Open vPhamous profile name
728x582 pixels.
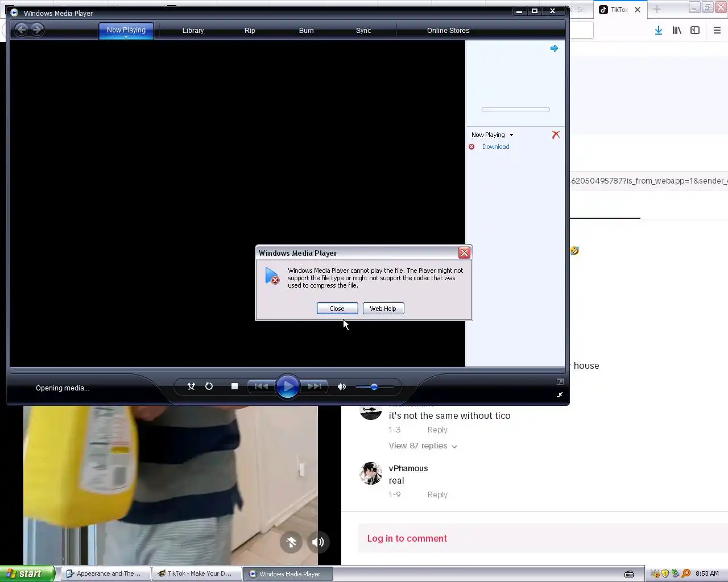(x=408, y=468)
